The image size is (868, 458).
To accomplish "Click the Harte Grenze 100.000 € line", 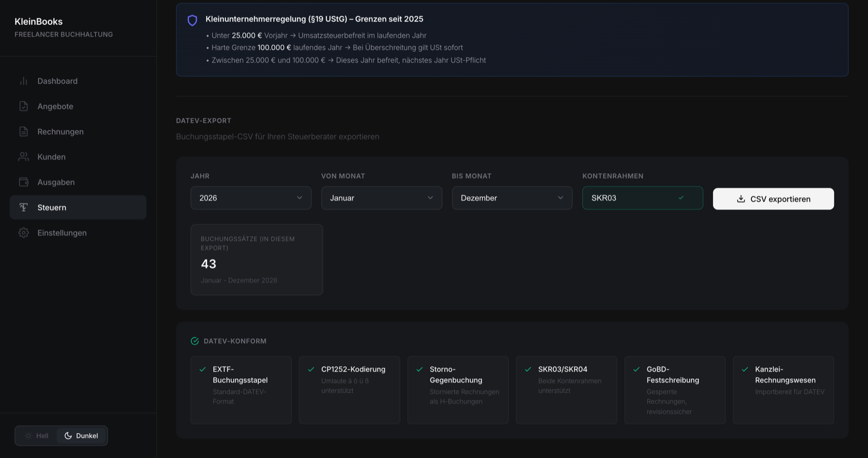I will [337, 48].
